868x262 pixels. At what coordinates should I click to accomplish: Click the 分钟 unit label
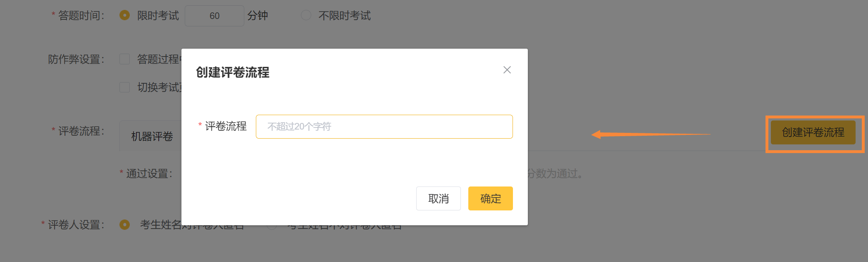(x=258, y=16)
